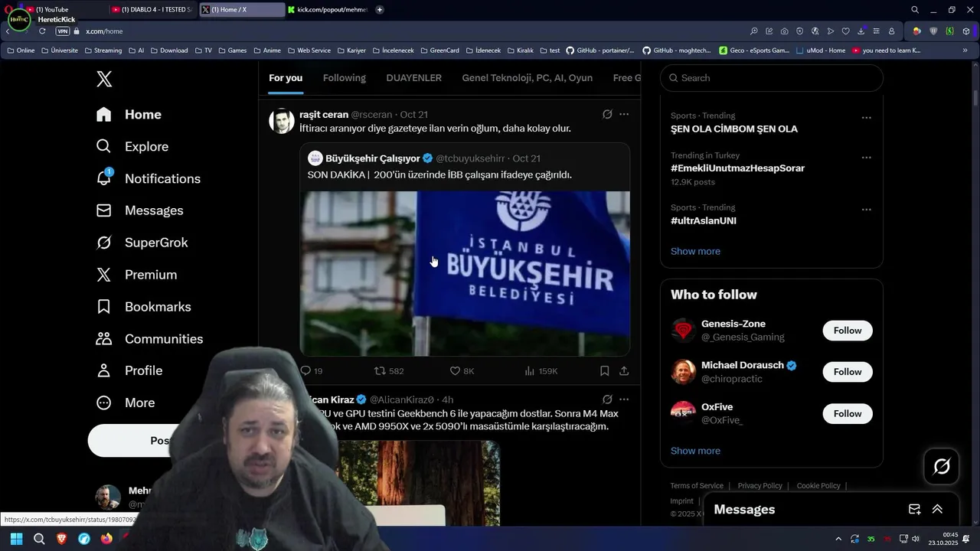Open Terms of Service link
The width and height of the screenshot is (980, 551).
697,486
